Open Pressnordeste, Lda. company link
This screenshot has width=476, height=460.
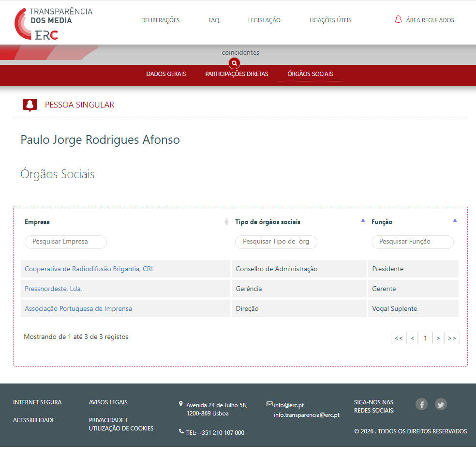[53, 289]
